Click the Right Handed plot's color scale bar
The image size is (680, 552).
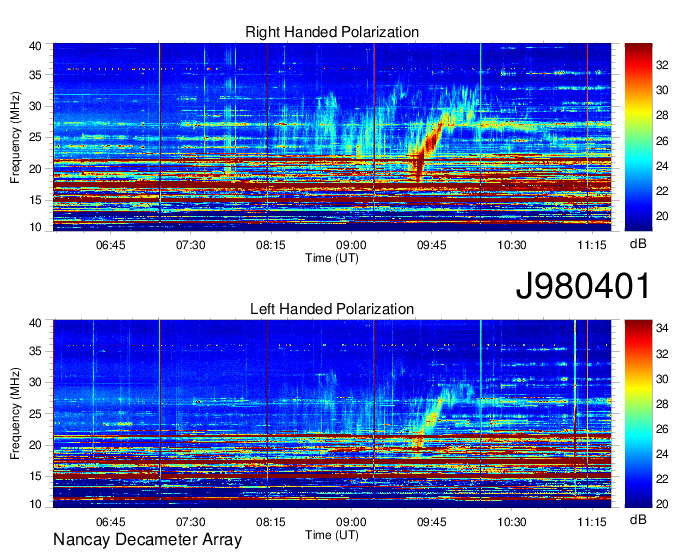pos(638,137)
